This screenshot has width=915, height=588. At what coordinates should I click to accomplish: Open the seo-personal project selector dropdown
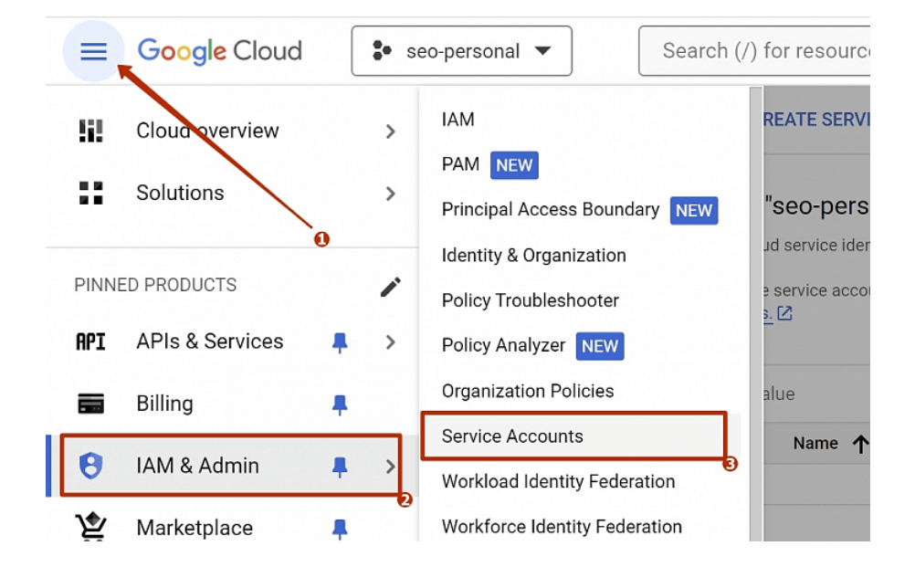tap(461, 51)
